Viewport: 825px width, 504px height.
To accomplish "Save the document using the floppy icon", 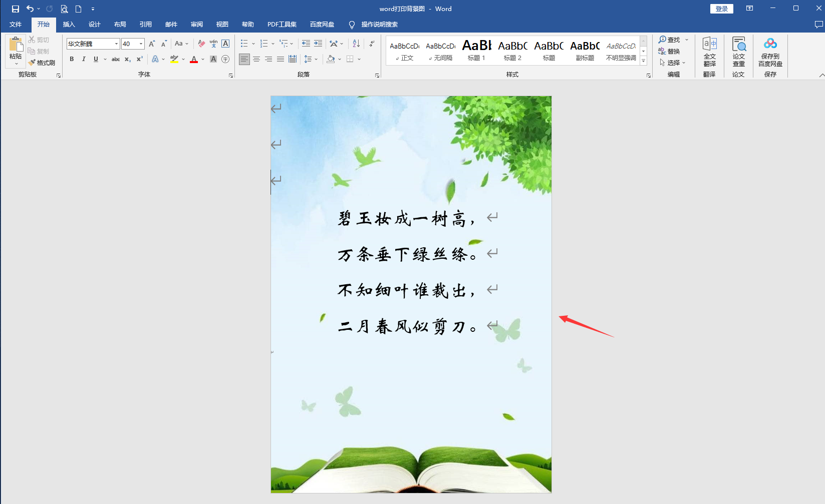I will click(x=16, y=9).
